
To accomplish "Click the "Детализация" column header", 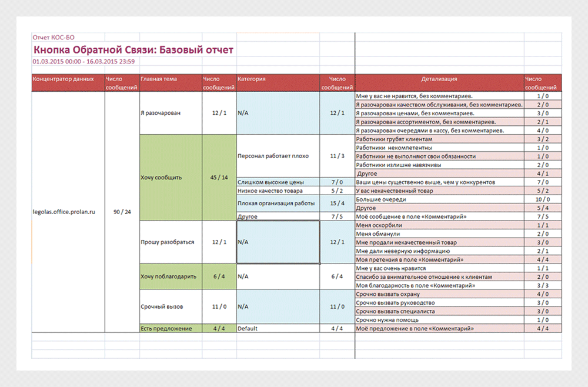I will (x=439, y=79).
